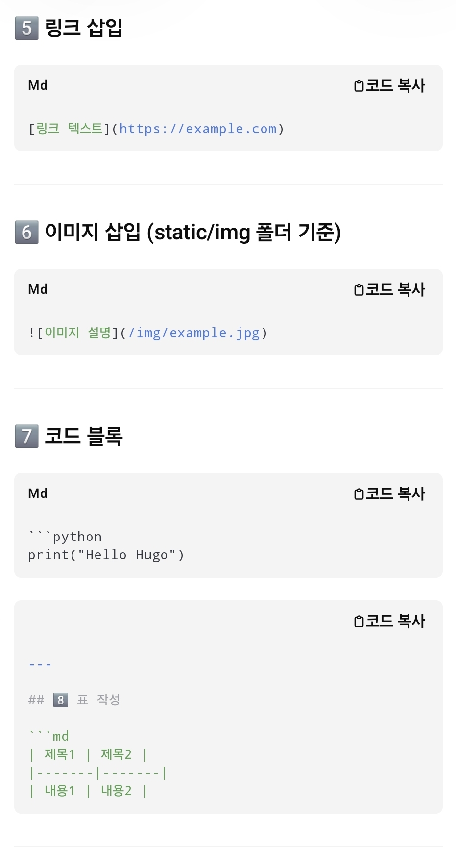Image resolution: width=456 pixels, height=868 pixels.
Task: Select the green 링크 텍스트 text
Action: pyautogui.click(x=70, y=129)
